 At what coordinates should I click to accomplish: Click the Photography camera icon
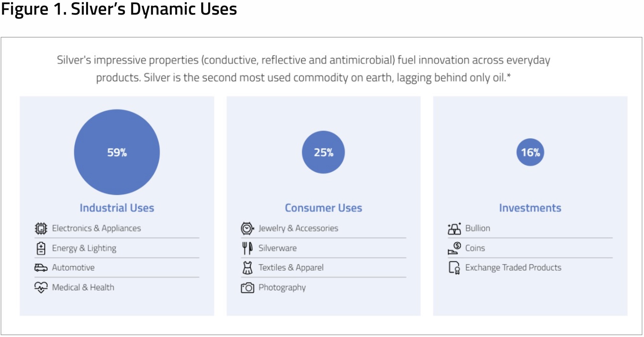tap(247, 288)
